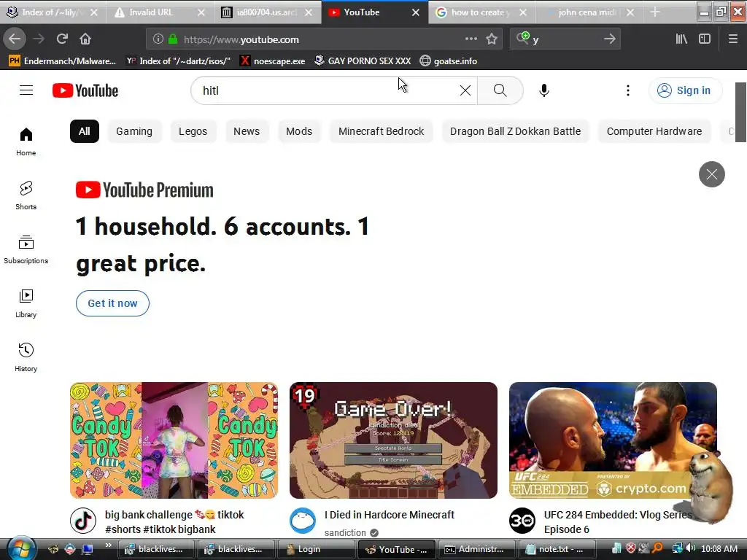Reload the current page
The width and height of the screenshot is (747, 560).
coord(62,39)
